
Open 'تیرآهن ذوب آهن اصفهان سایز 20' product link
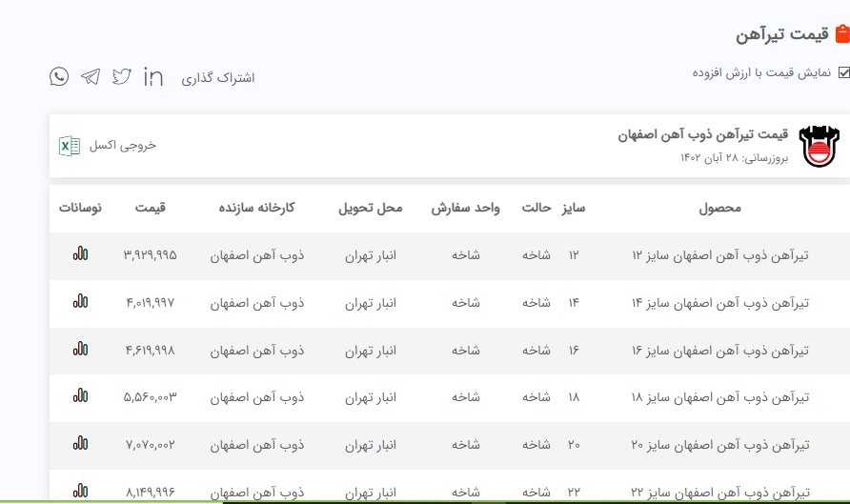click(x=720, y=444)
